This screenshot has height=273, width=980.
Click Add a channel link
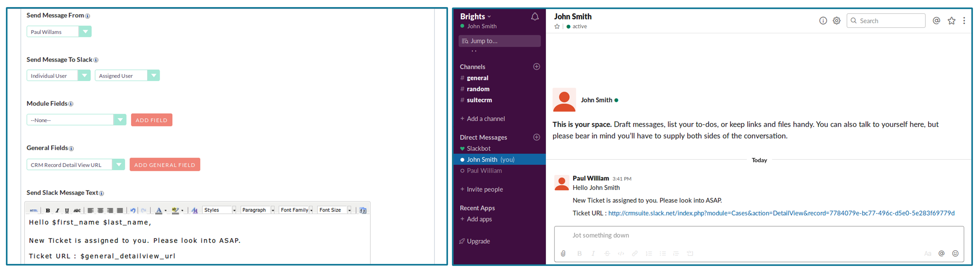click(x=483, y=119)
